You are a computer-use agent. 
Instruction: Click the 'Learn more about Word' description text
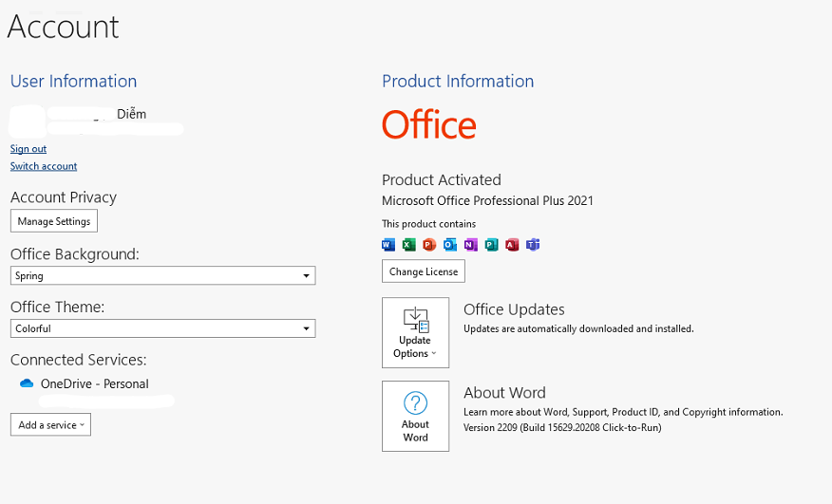pos(623,412)
